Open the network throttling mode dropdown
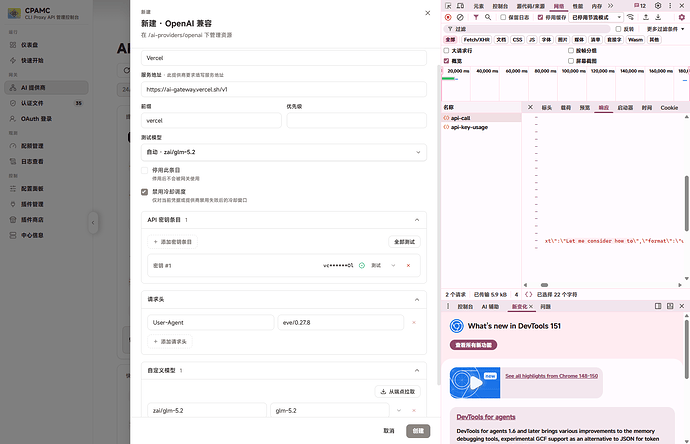 point(596,17)
